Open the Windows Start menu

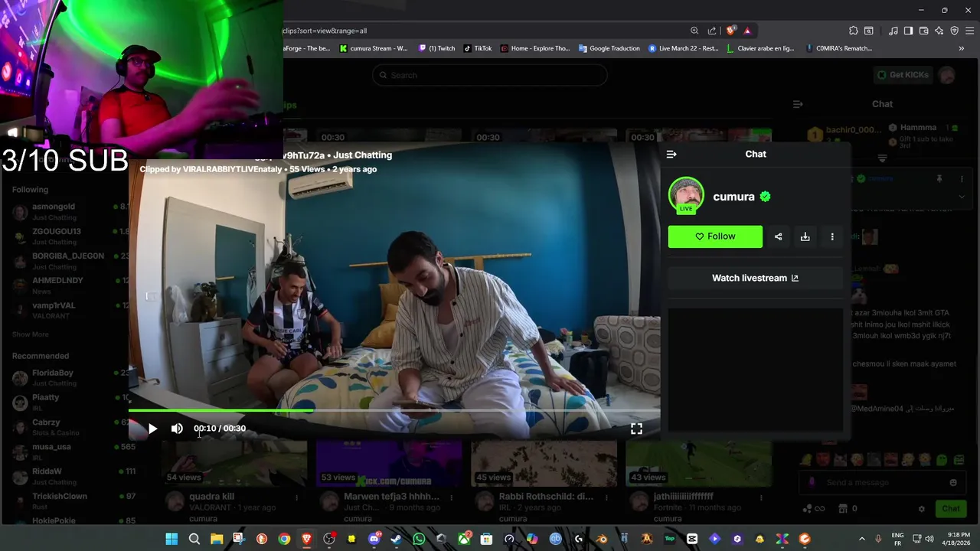171,539
